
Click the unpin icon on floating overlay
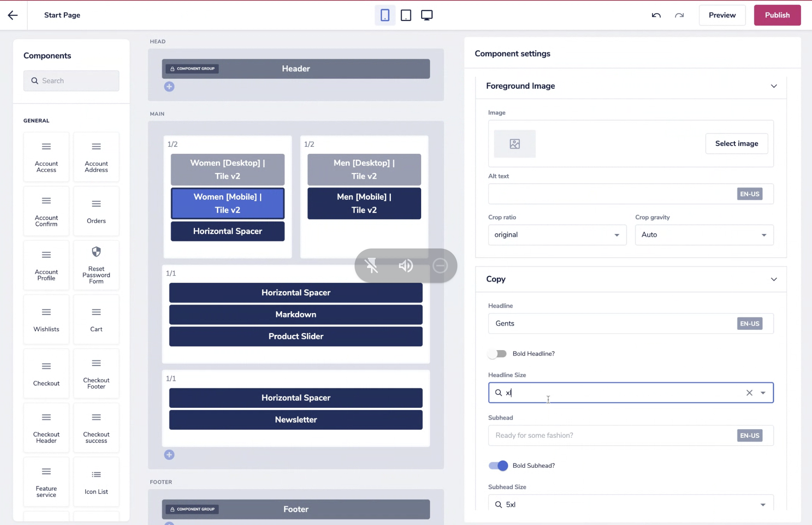click(372, 266)
